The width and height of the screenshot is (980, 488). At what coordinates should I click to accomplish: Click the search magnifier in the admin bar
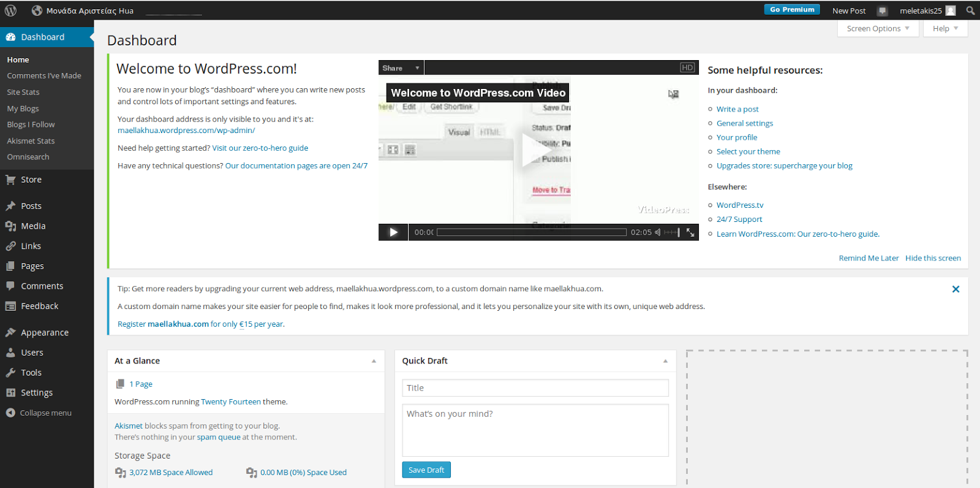970,10
